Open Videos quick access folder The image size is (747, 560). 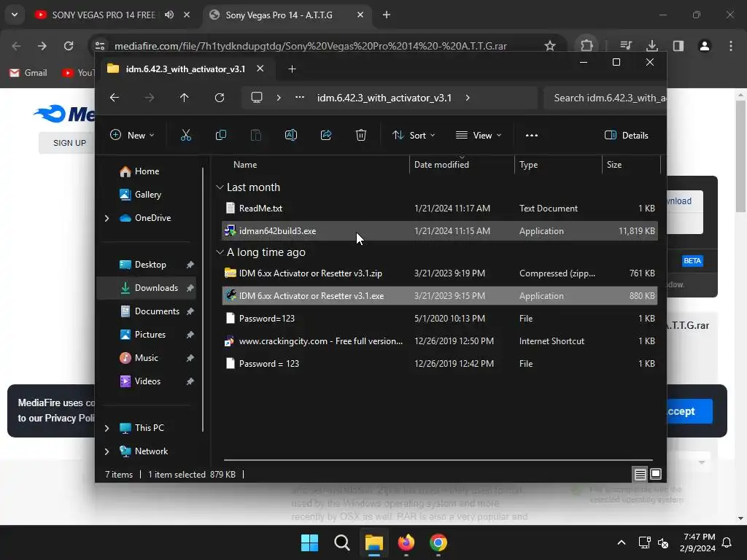coord(146,381)
